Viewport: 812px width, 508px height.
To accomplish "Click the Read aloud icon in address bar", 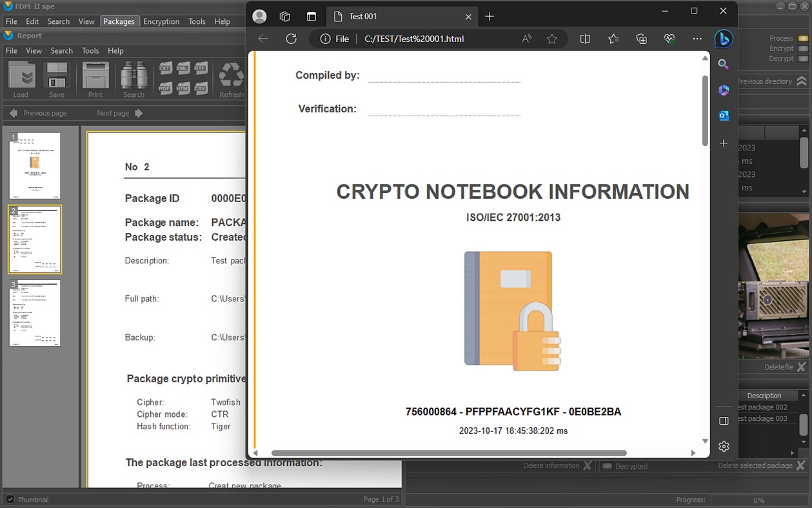I will point(527,39).
